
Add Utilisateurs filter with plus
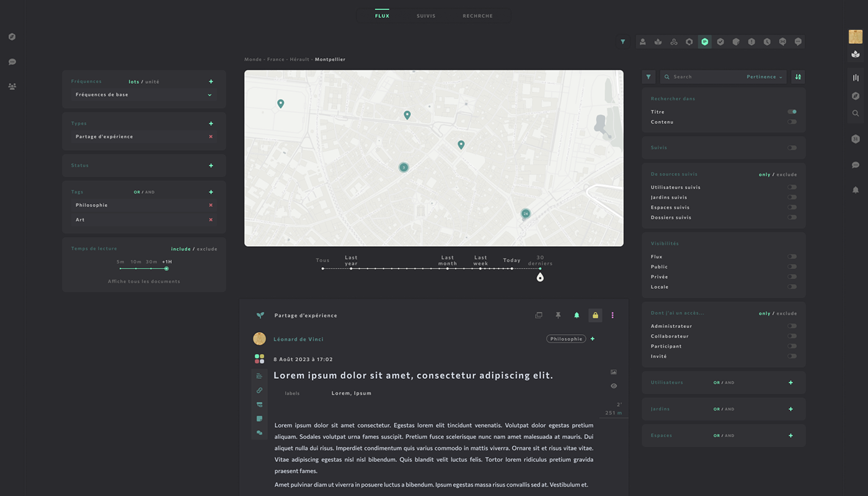click(790, 383)
